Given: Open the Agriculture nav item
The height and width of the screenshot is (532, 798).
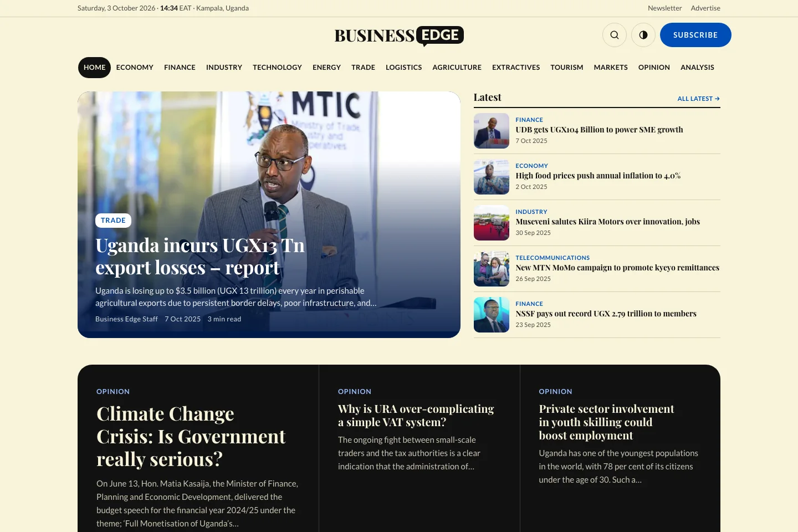Looking at the screenshot, I should pos(457,68).
